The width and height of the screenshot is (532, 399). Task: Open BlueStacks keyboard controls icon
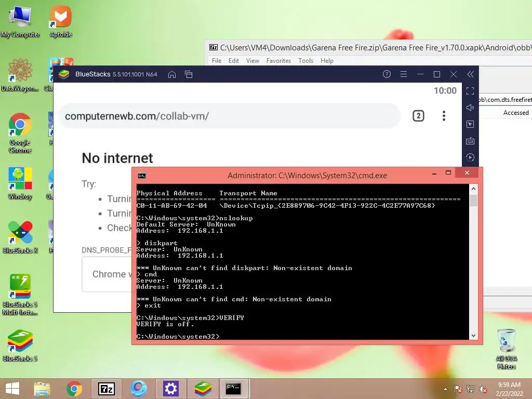coord(470,141)
